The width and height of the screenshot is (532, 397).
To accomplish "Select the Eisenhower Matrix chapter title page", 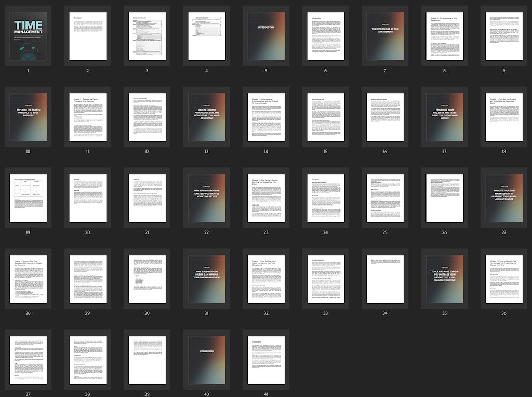I will click(x=445, y=117).
